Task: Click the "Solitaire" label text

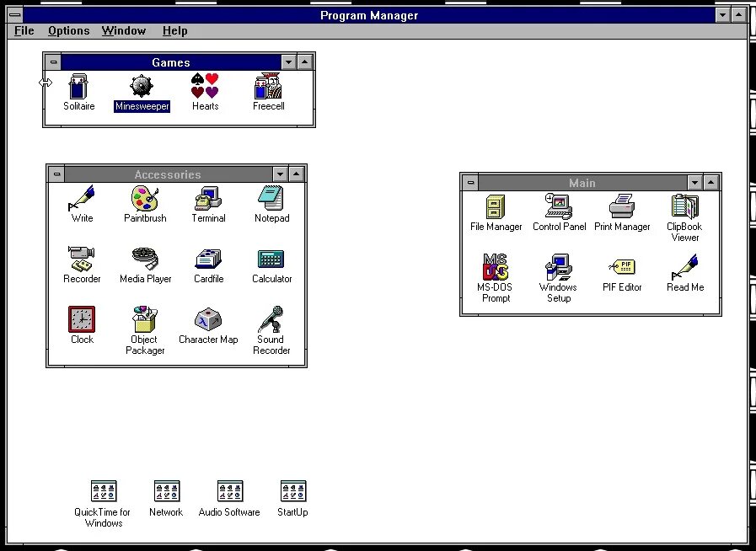Action: 78,106
